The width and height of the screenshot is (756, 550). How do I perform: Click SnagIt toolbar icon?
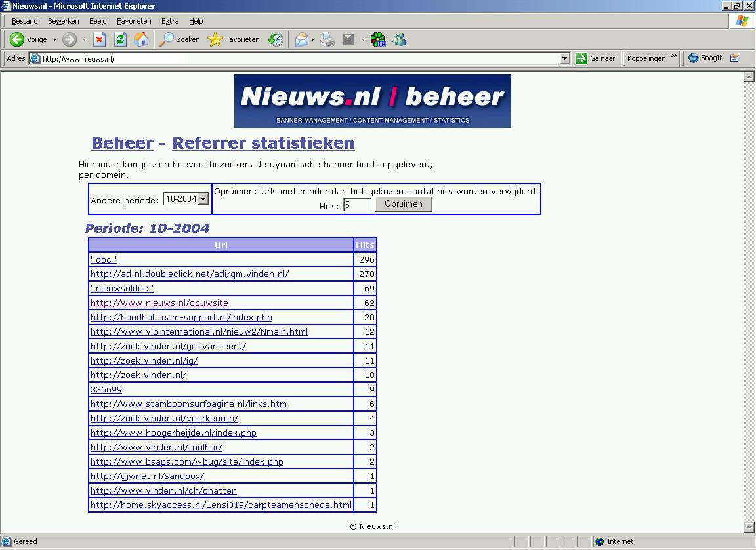pos(693,58)
